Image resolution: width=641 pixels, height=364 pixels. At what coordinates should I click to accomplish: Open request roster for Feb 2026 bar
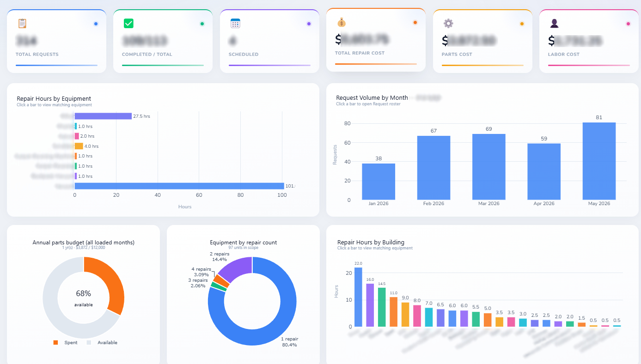(x=433, y=168)
